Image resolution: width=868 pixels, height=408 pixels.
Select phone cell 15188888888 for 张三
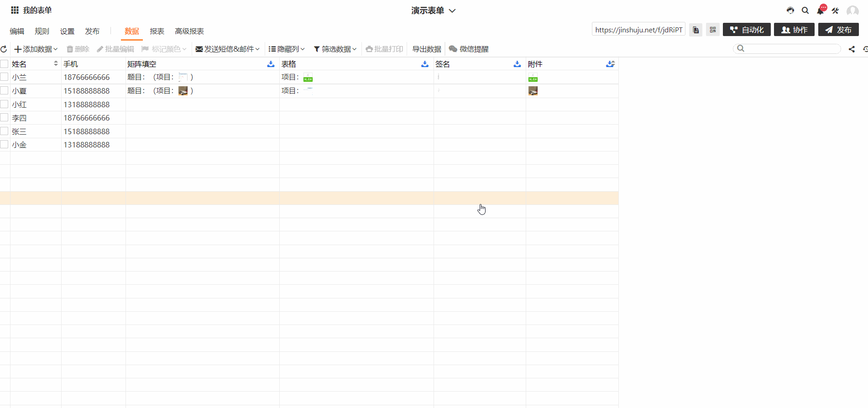tap(94, 131)
